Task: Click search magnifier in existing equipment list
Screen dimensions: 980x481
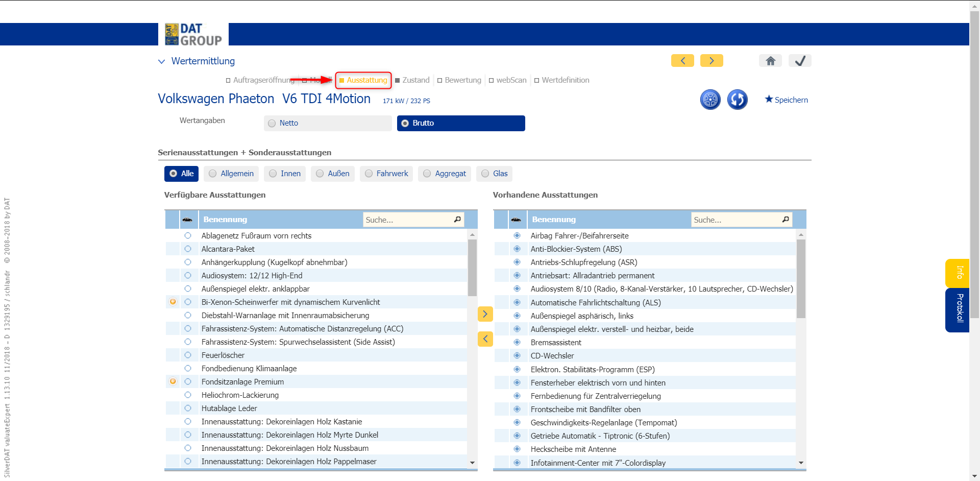Action: [786, 220]
